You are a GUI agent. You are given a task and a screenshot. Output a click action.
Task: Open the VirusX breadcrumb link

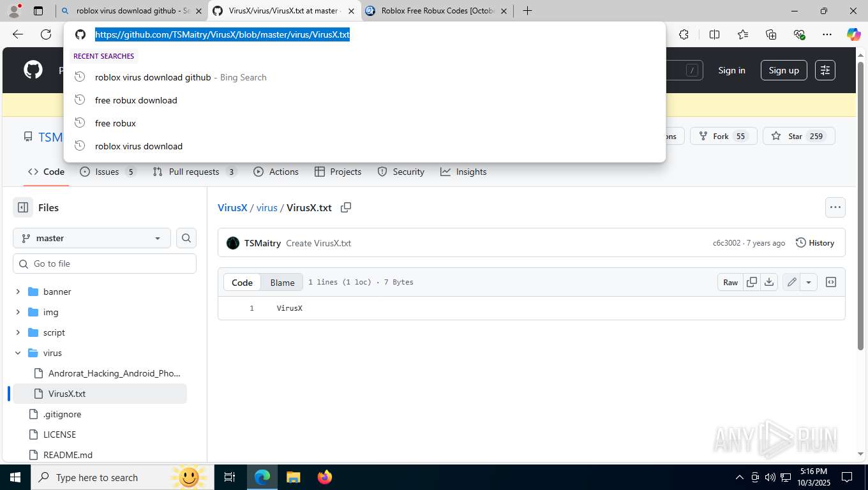(x=232, y=207)
